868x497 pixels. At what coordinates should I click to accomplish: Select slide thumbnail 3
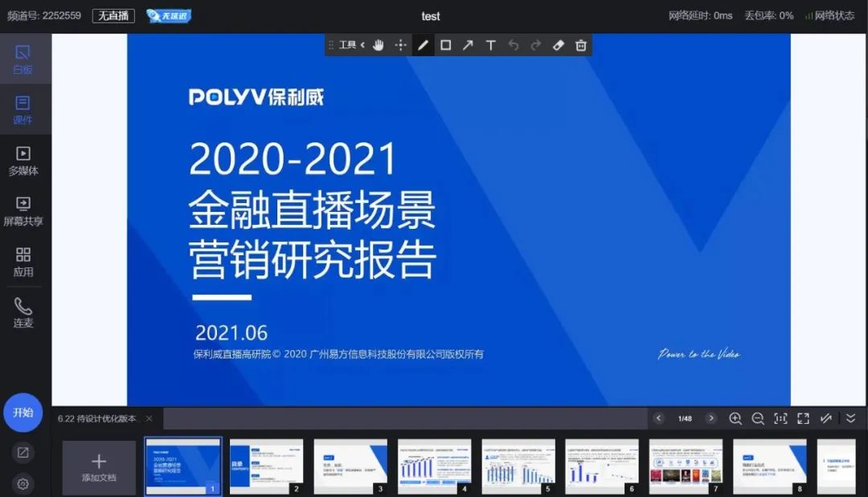350,466
